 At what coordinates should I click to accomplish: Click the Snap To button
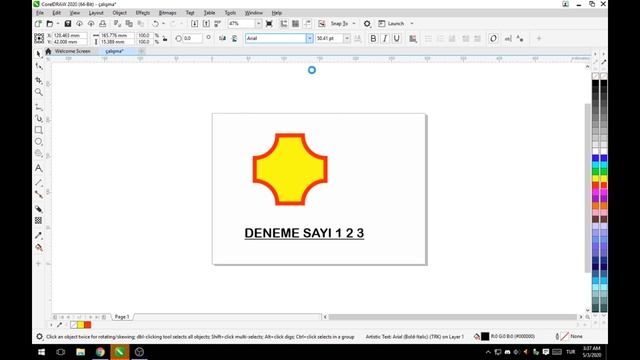339,24
